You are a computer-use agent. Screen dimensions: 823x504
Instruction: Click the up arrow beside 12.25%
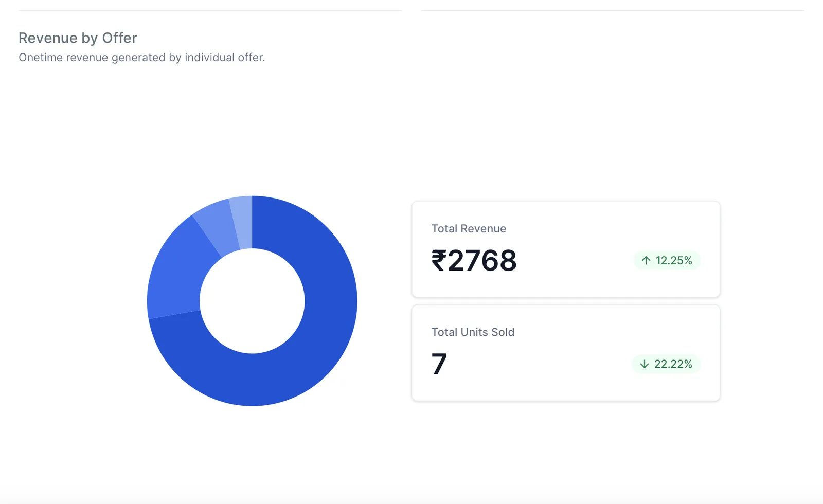click(646, 260)
